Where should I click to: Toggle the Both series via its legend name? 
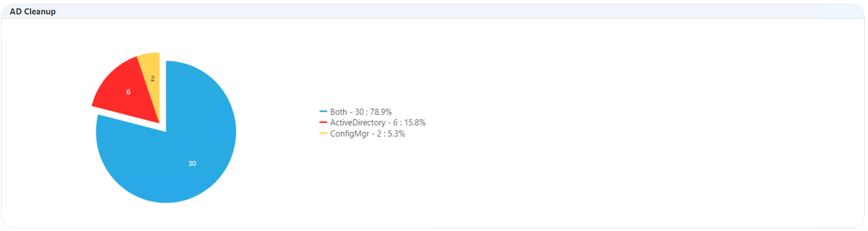pyautogui.click(x=338, y=112)
